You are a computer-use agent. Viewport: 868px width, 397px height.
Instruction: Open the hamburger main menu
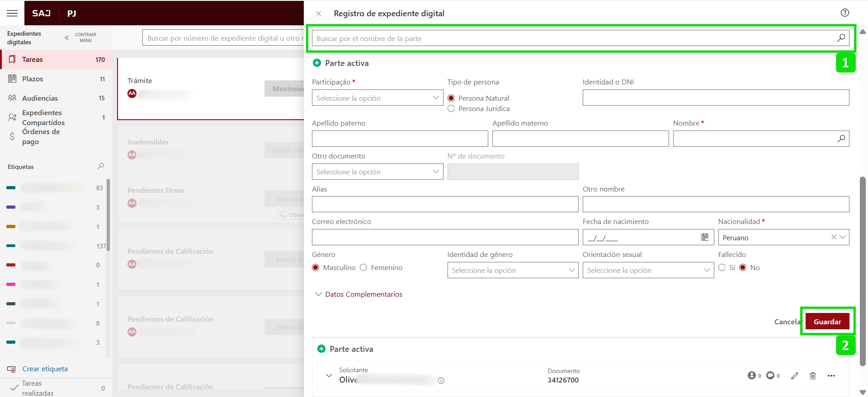point(12,13)
